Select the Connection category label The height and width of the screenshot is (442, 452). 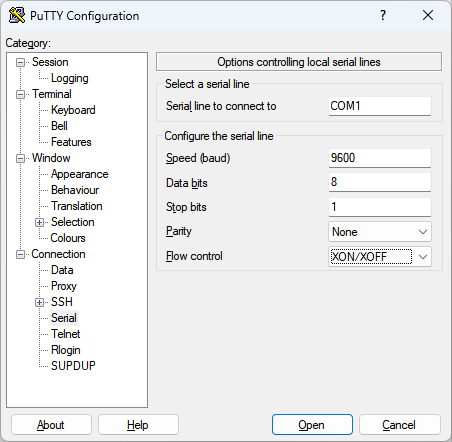(58, 254)
